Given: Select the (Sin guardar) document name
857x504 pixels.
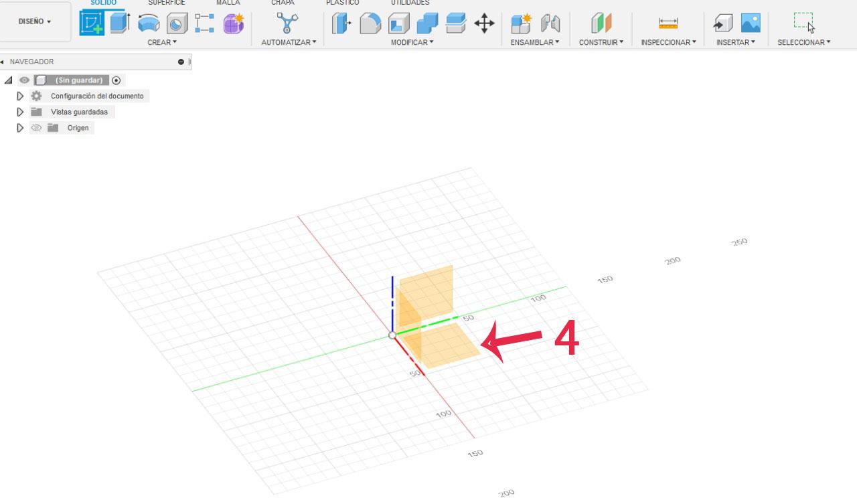Looking at the screenshot, I should coord(79,80).
